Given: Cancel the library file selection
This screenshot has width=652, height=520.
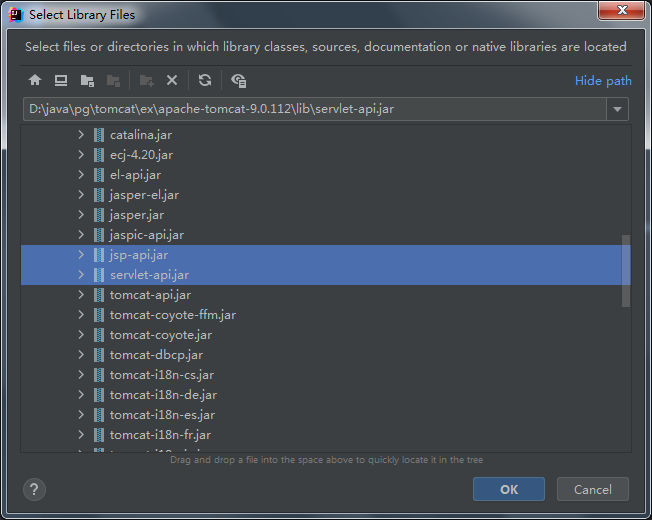Looking at the screenshot, I should (x=593, y=489).
